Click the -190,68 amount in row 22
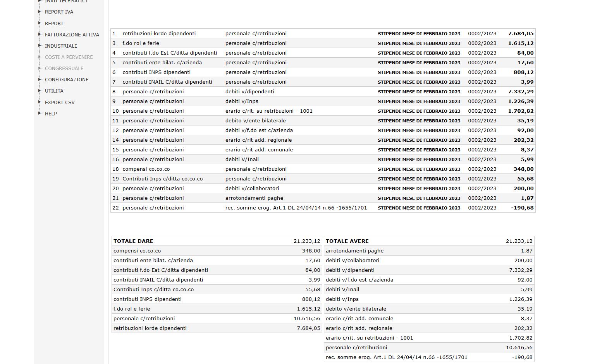 (x=523, y=208)
